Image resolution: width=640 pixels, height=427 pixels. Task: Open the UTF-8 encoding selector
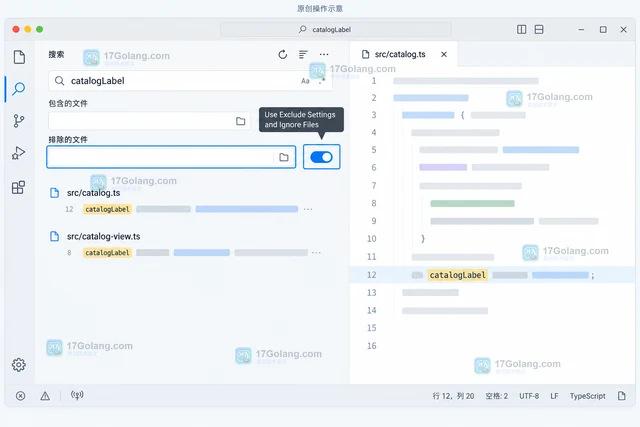[x=529, y=396]
